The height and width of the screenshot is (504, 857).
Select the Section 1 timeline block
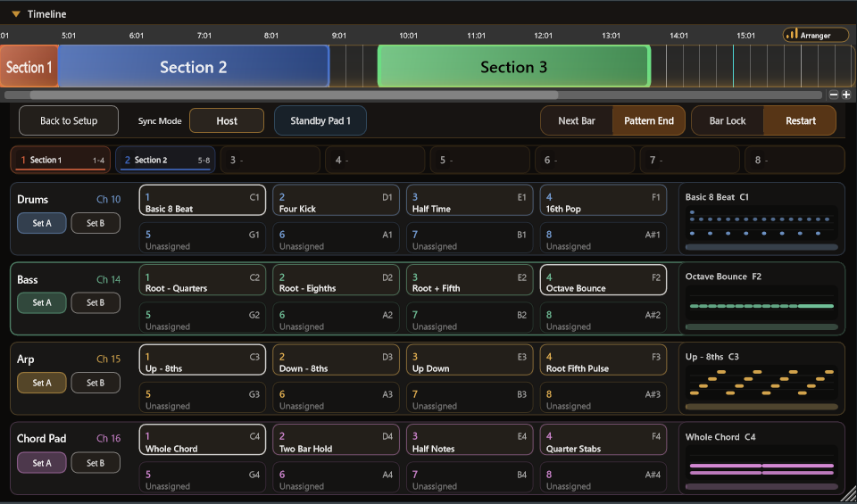point(29,67)
